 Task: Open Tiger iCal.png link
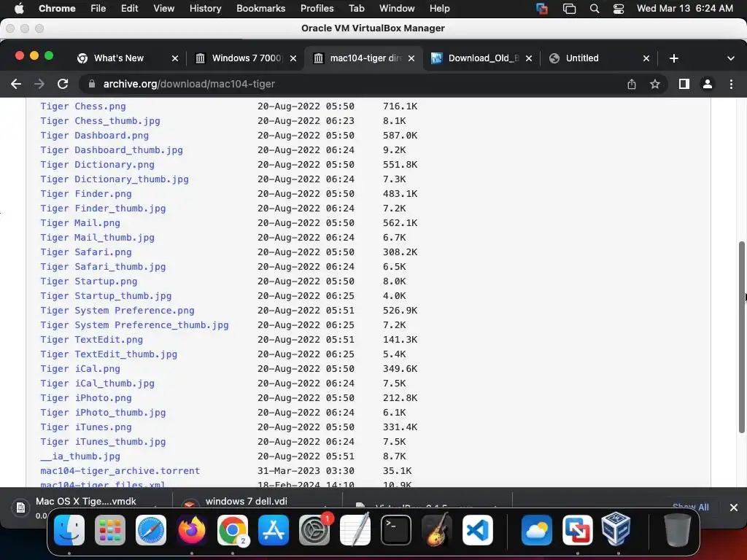(80, 369)
